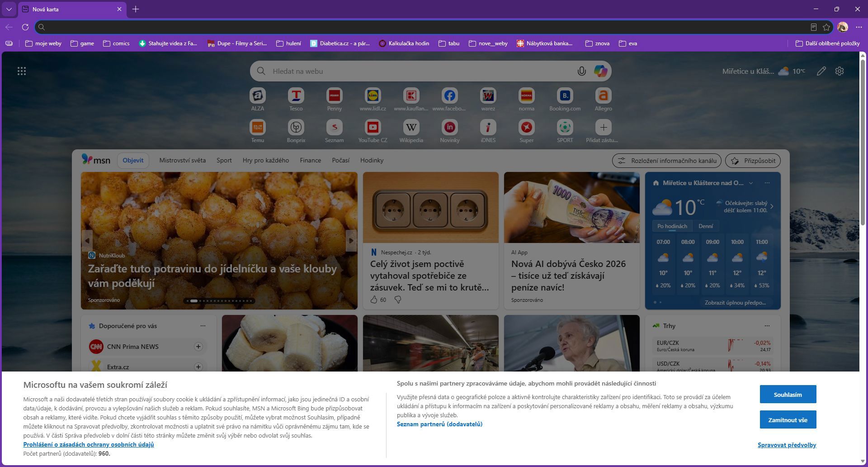Follow Extra.cz with plus button
The width and height of the screenshot is (868, 467).
(x=198, y=367)
